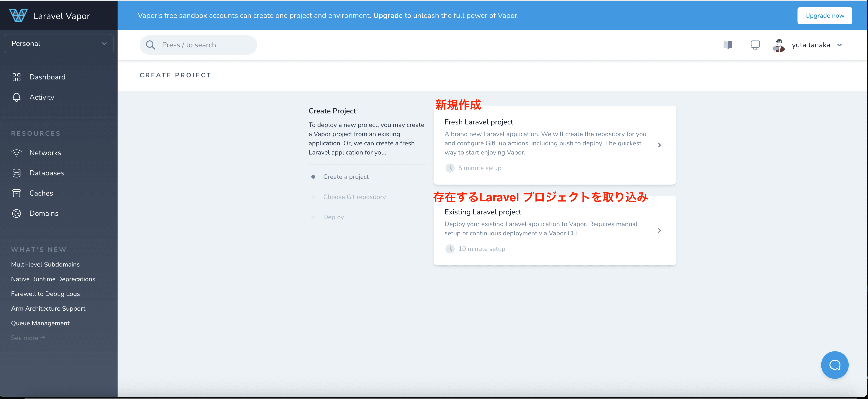
Task: Click chevron arrow on Existing Laravel project card
Action: [x=659, y=230]
